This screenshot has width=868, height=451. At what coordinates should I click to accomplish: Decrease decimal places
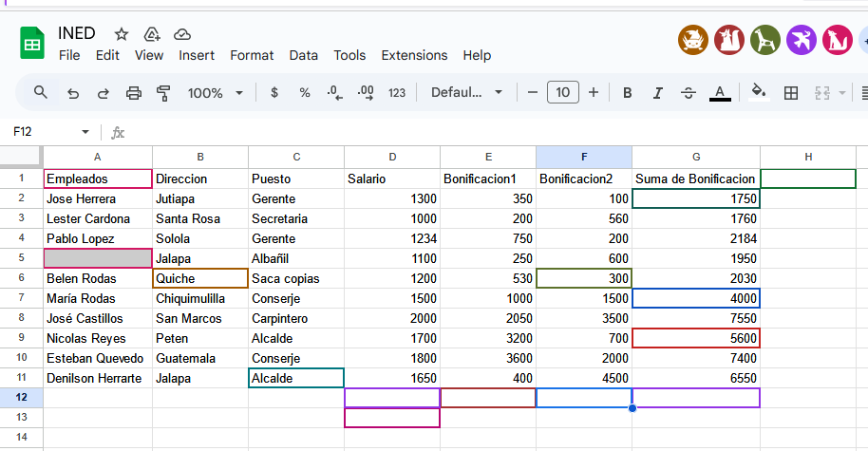point(334,92)
